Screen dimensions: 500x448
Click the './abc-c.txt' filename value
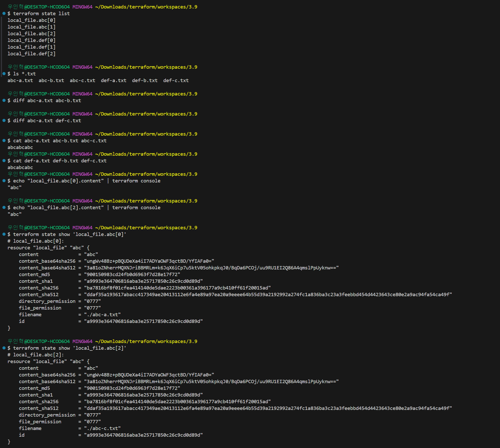(x=102, y=428)
